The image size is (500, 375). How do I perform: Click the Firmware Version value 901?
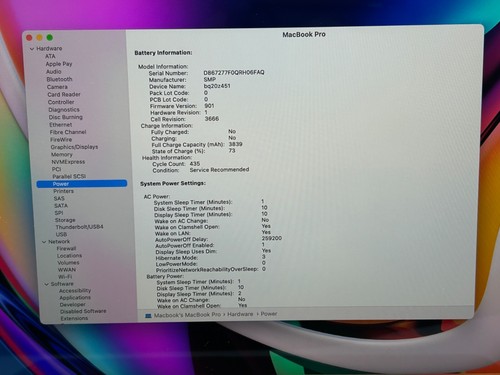(x=209, y=106)
